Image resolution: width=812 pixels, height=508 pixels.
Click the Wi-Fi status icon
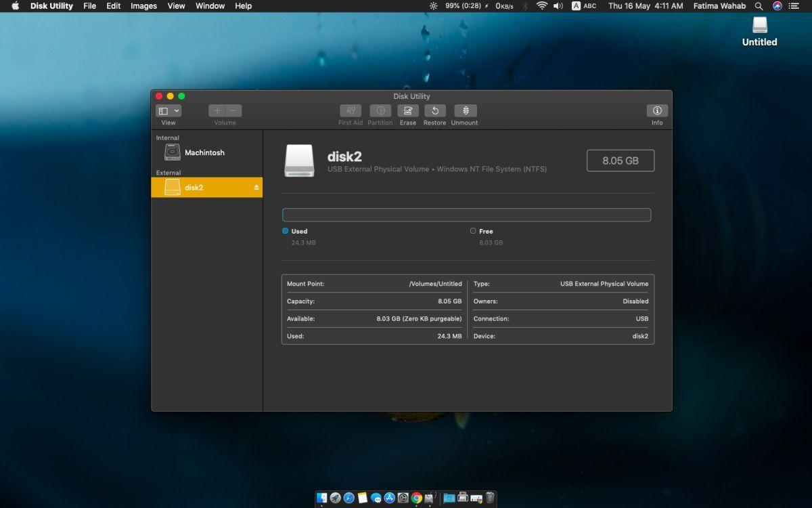click(541, 6)
